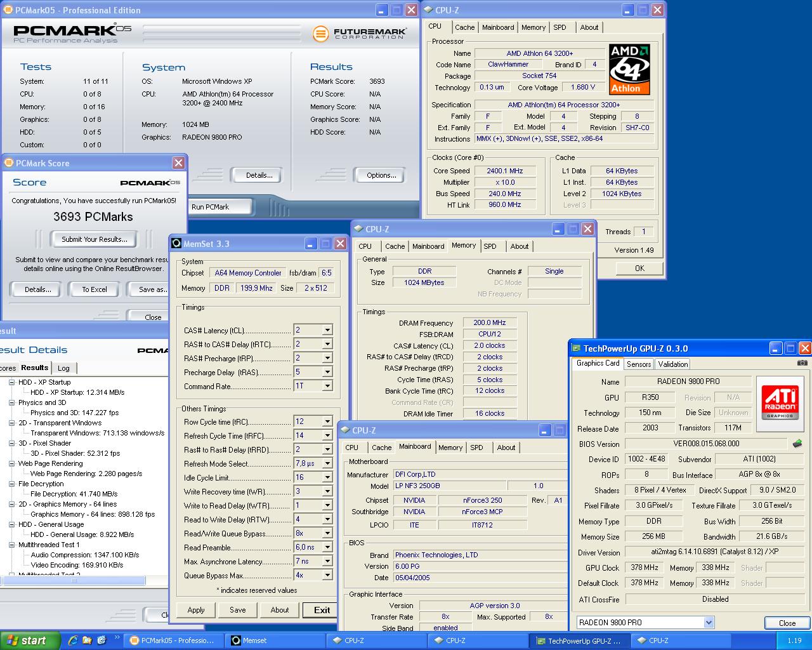Click the 3693 PCMarks score text

click(x=93, y=216)
